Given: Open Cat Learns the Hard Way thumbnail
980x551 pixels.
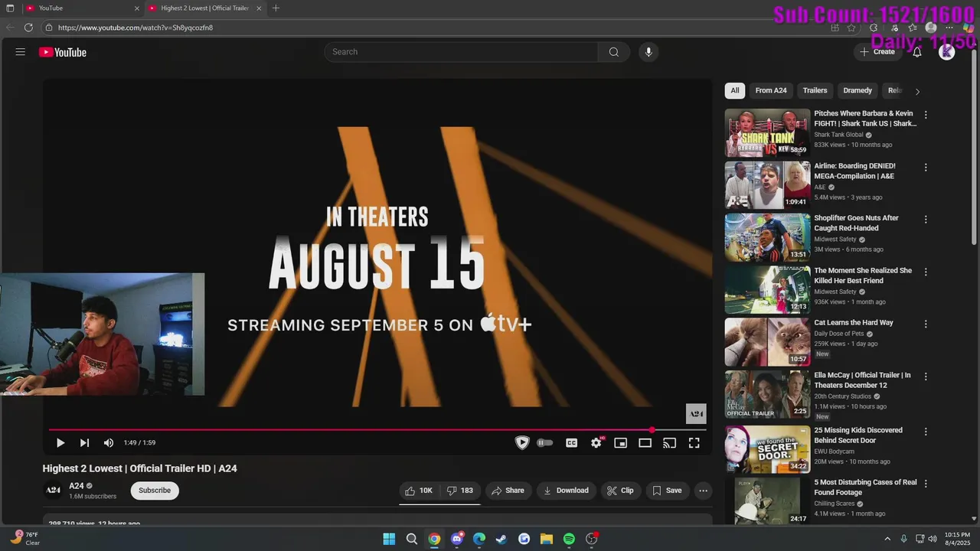Looking at the screenshot, I should pyautogui.click(x=767, y=342).
